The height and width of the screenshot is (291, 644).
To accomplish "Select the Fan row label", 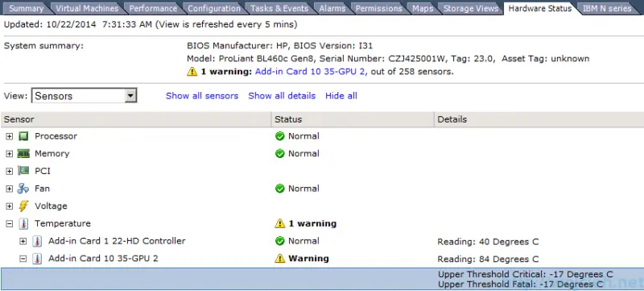I will 42,189.
